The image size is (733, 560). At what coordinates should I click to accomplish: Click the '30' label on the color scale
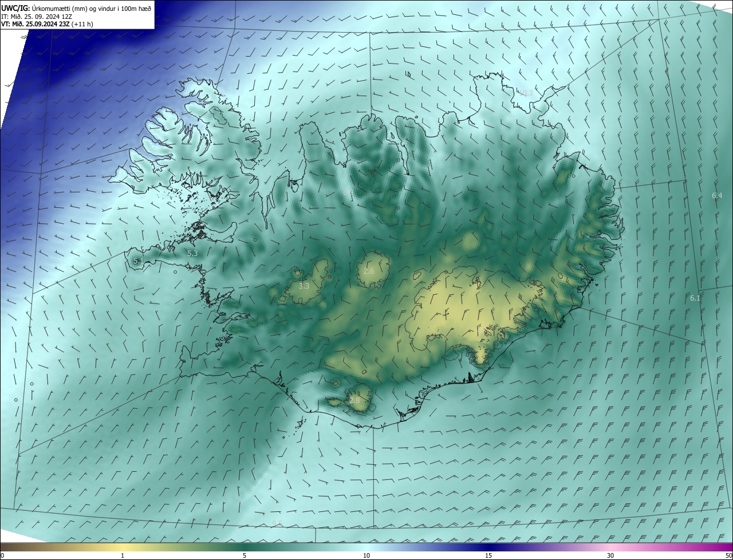[x=610, y=555]
